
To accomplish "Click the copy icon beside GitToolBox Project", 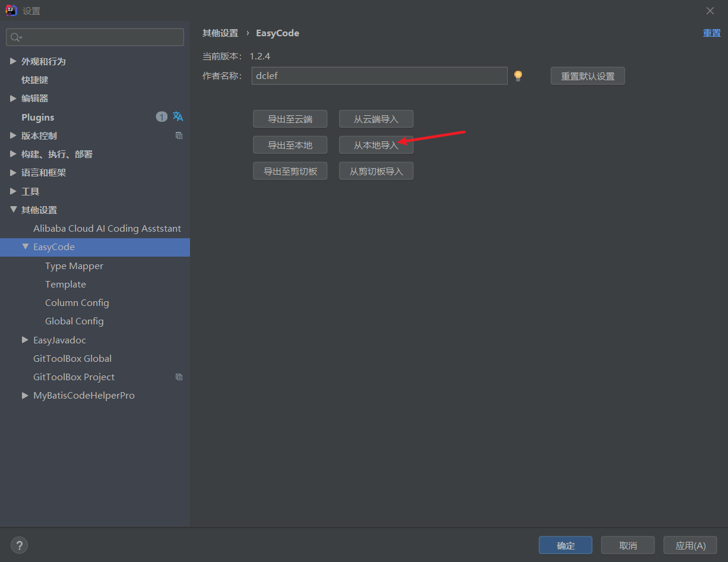I will 179,377.
